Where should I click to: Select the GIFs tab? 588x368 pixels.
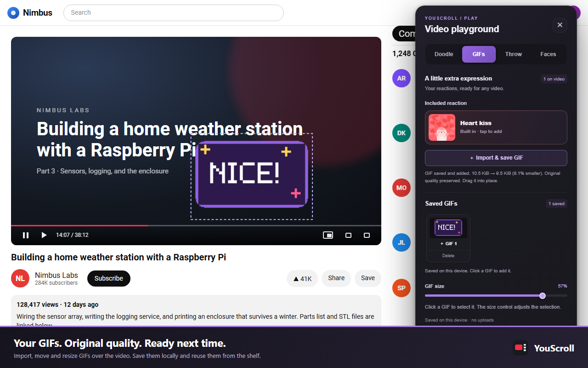(479, 54)
